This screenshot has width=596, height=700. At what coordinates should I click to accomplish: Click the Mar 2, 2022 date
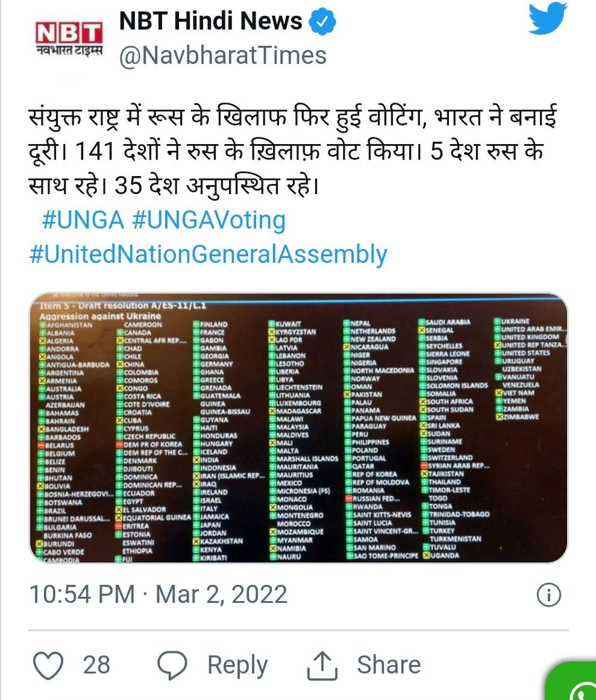pyautogui.click(x=221, y=595)
